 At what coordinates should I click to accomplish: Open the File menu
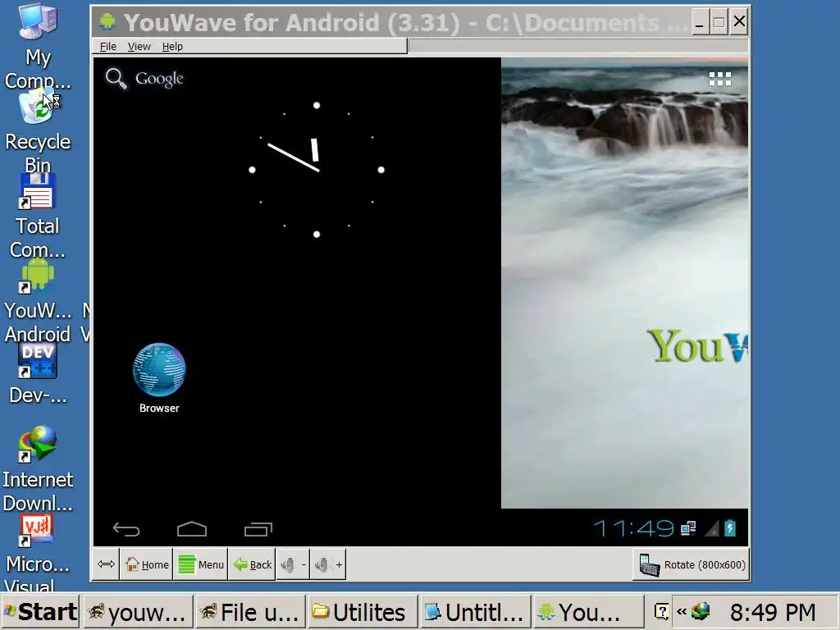(x=107, y=47)
